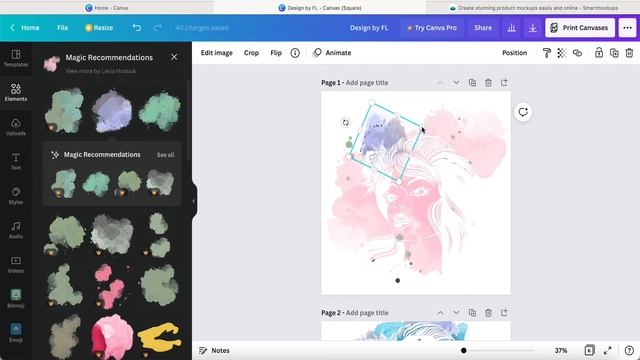Open the Notes panel
The height and width of the screenshot is (360, 640).
(214, 350)
